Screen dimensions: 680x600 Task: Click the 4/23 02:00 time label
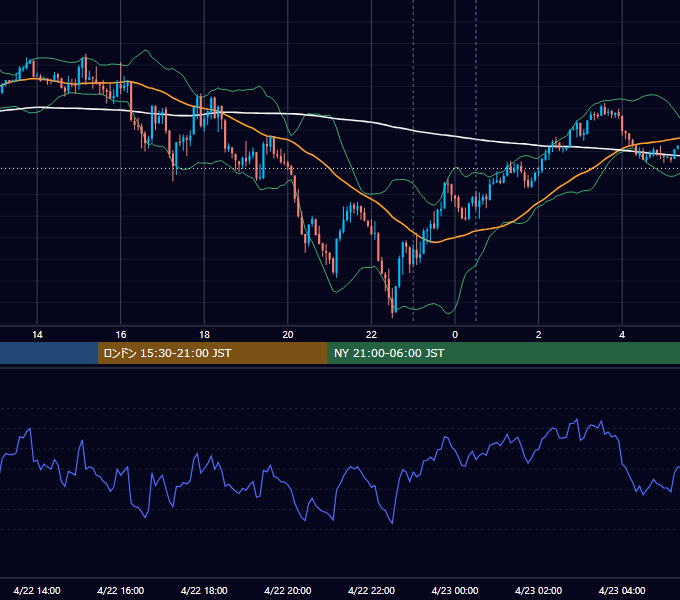[538, 590]
